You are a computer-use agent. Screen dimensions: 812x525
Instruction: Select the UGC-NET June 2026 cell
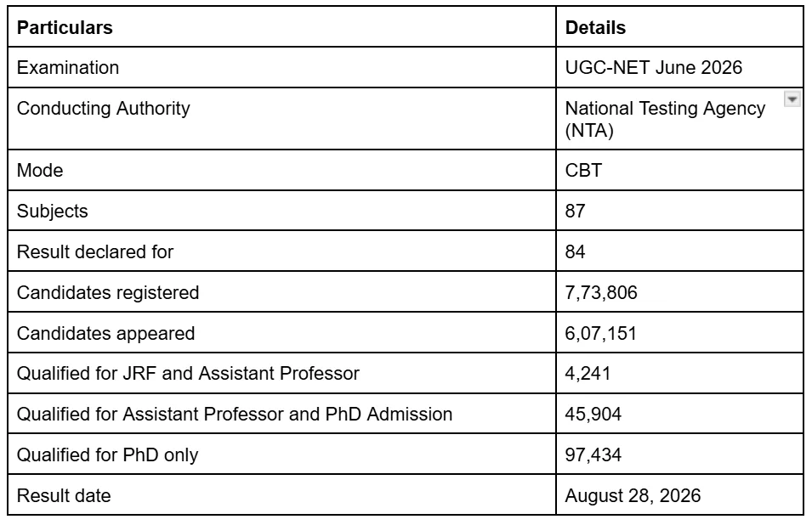[x=679, y=67]
